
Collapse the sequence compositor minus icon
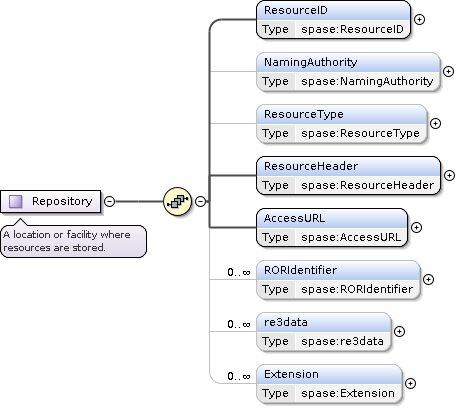200,201
